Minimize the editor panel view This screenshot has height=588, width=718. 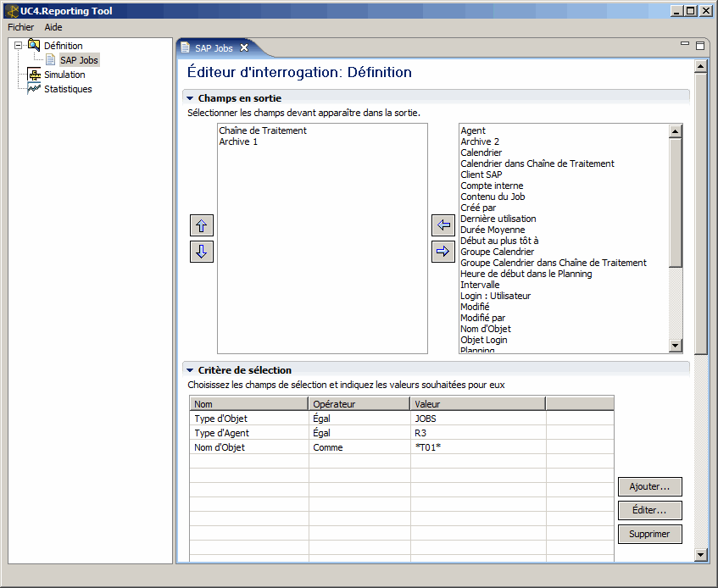click(685, 44)
